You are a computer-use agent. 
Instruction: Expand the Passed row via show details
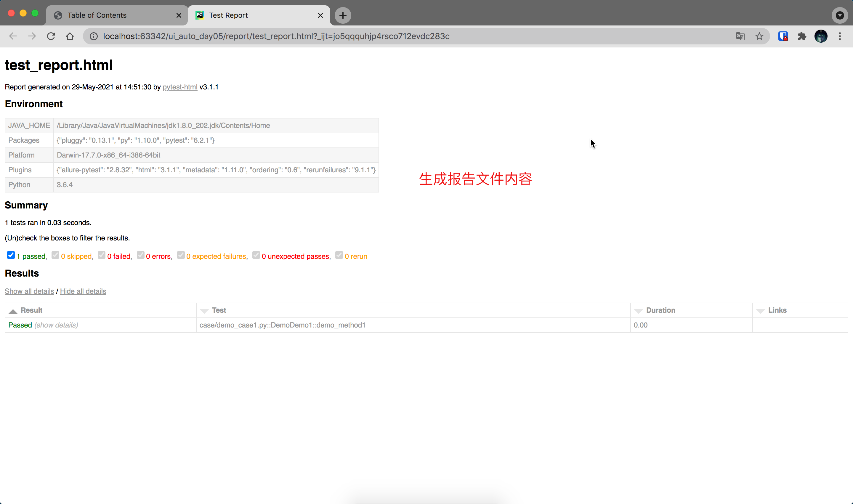[56, 325]
